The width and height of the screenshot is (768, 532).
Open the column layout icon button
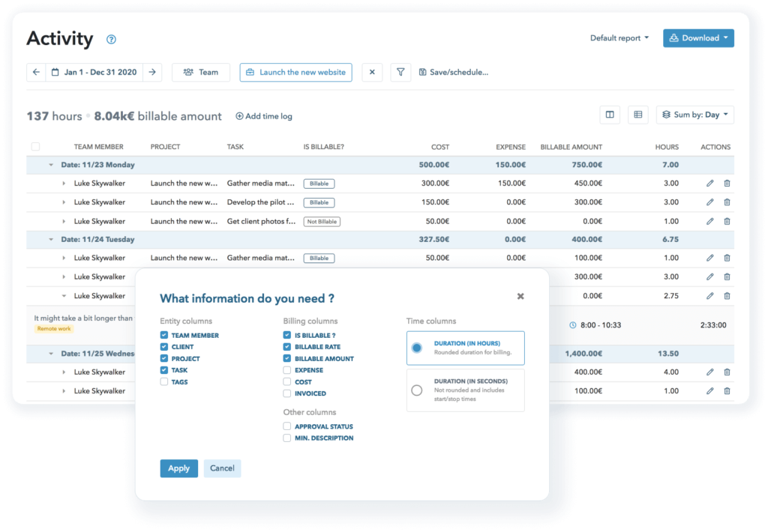click(610, 115)
